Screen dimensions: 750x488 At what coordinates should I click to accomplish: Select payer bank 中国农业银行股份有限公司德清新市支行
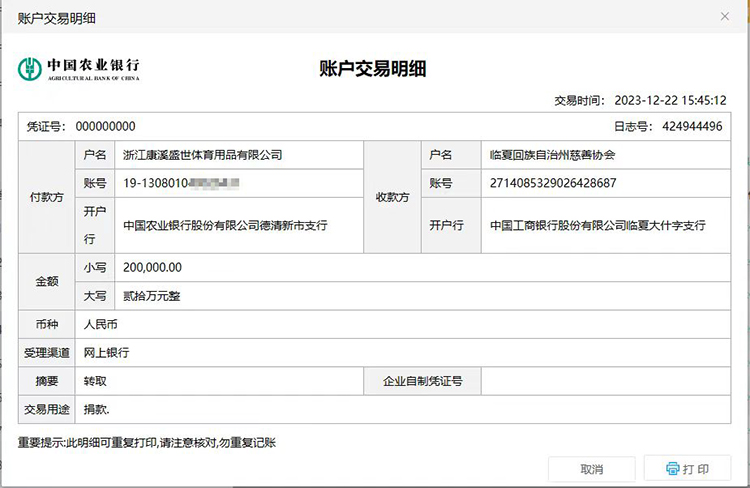pos(225,225)
